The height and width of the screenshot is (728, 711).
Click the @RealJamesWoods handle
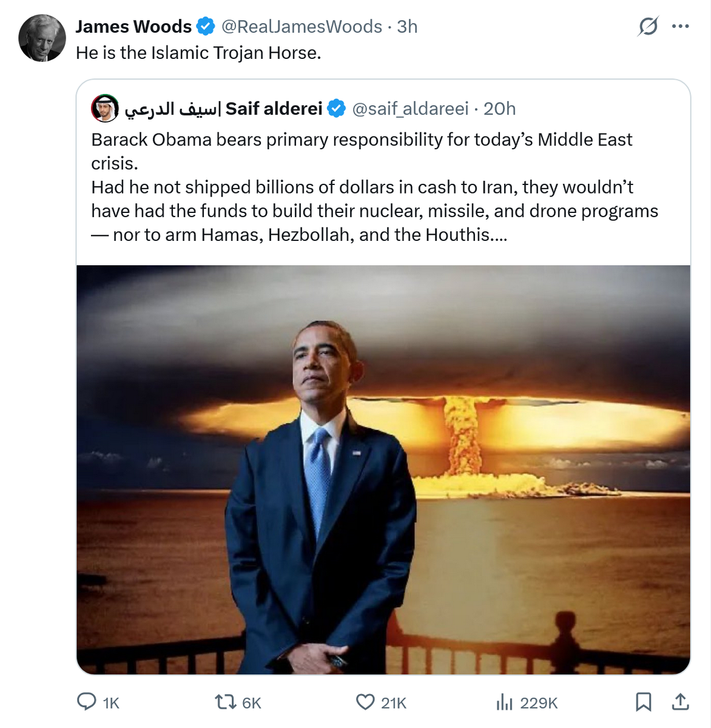coord(302,27)
